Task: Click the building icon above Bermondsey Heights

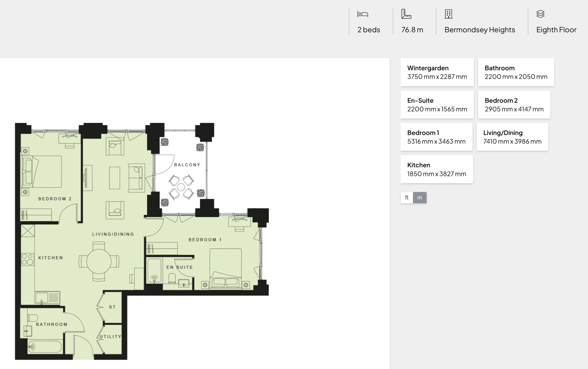Action: (x=448, y=14)
